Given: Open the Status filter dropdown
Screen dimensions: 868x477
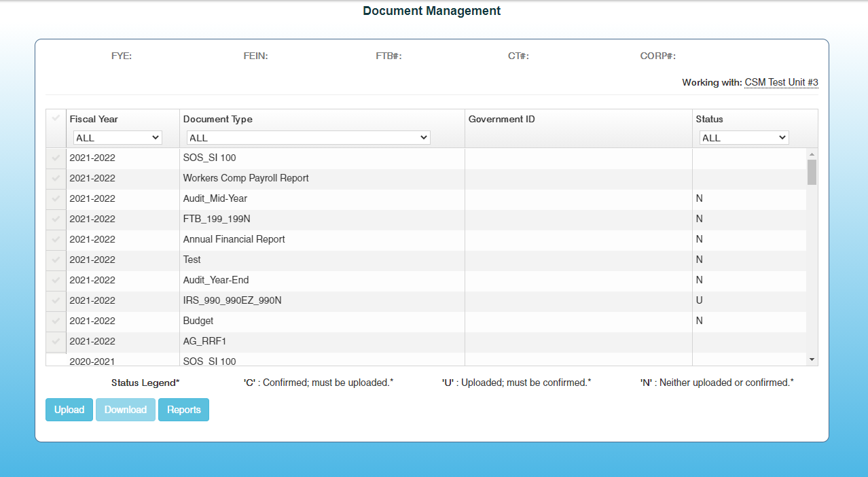Looking at the screenshot, I should point(744,138).
